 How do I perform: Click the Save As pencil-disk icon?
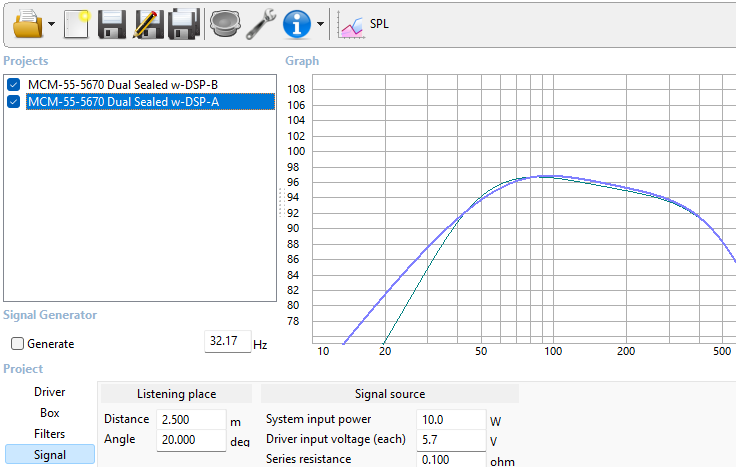pos(148,22)
